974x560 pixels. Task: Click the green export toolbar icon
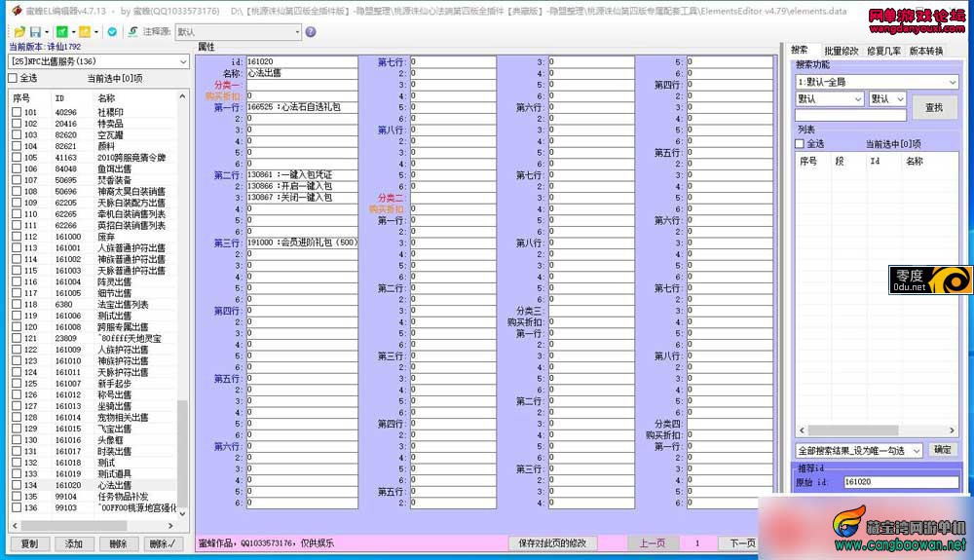62,32
